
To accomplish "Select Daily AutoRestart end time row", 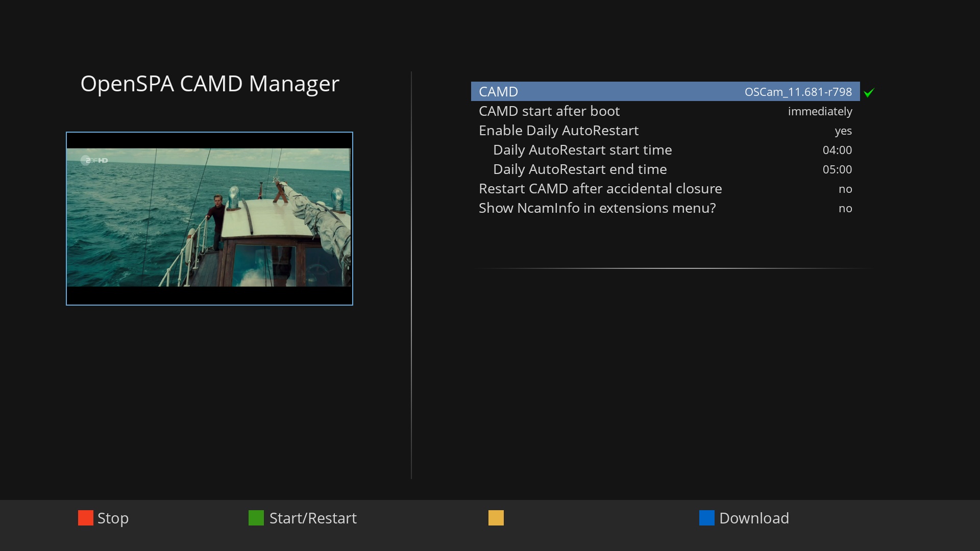I will click(666, 169).
